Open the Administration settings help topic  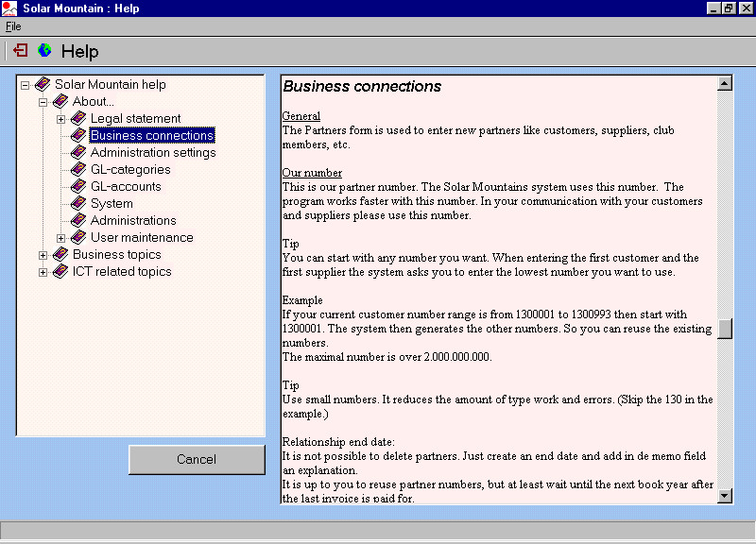pyautogui.click(x=153, y=153)
